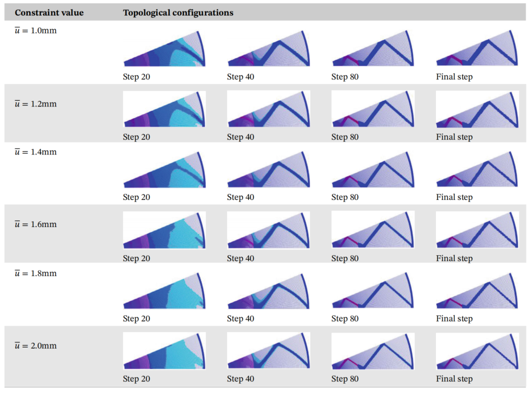Select the Step 40 image in the 2.0mm row
The height and width of the screenshot is (393, 532).
point(268,351)
